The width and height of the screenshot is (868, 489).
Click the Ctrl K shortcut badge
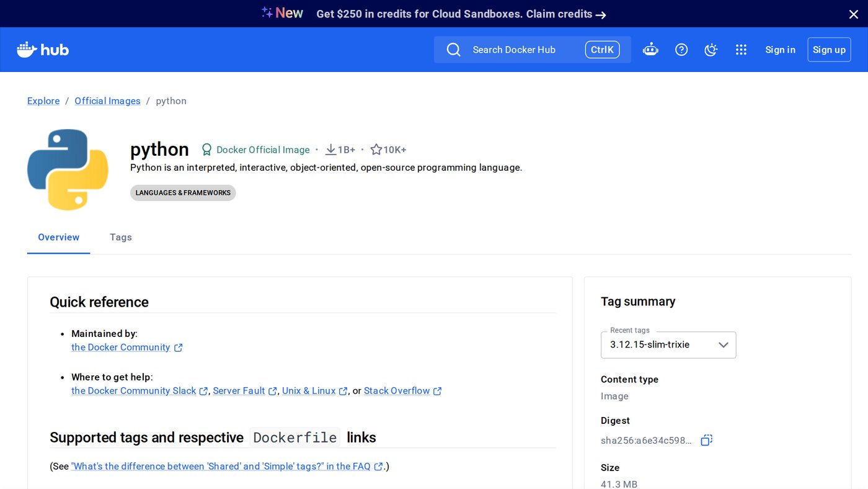[602, 50]
